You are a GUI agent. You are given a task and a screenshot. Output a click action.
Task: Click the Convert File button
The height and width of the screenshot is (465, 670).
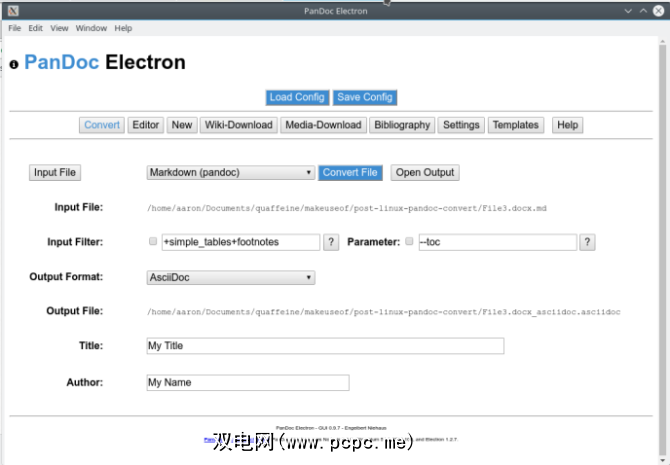[x=350, y=173]
